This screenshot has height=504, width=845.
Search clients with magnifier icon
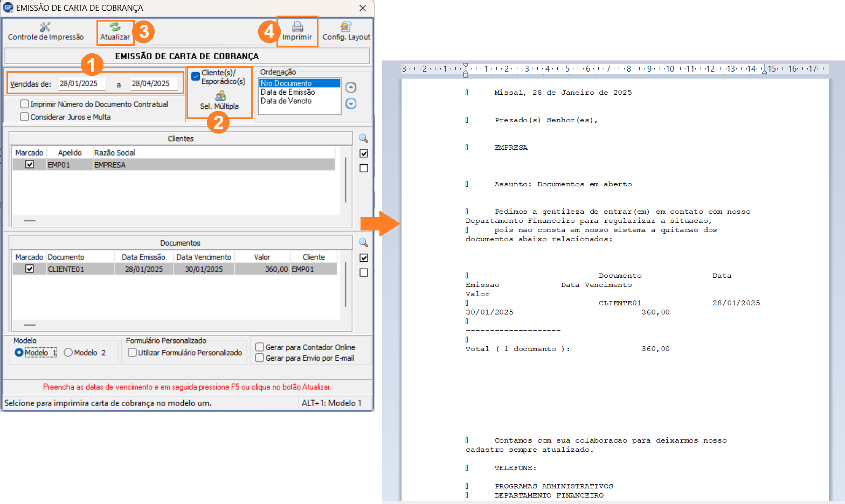pos(363,138)
